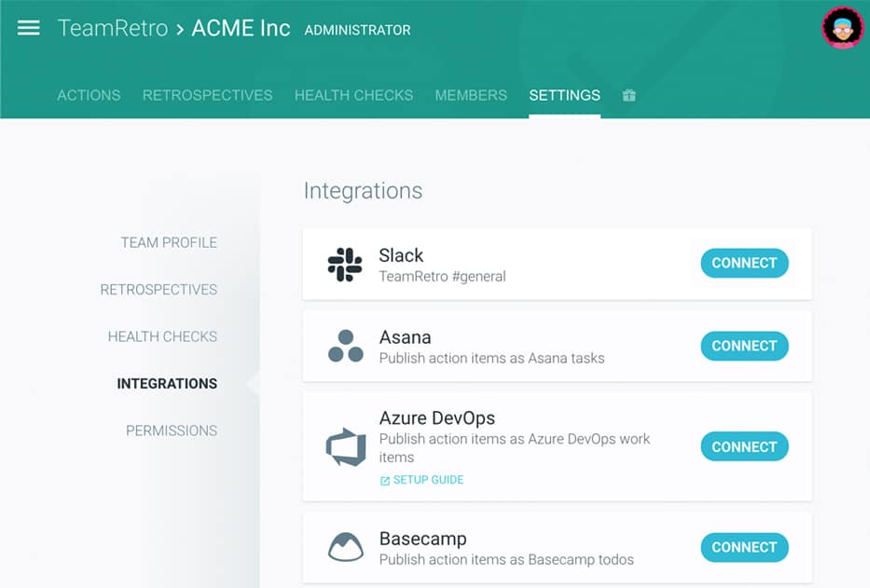The image size is (870, 588).
Task: Click the Integrations page heading
Action: pos(363,191)
